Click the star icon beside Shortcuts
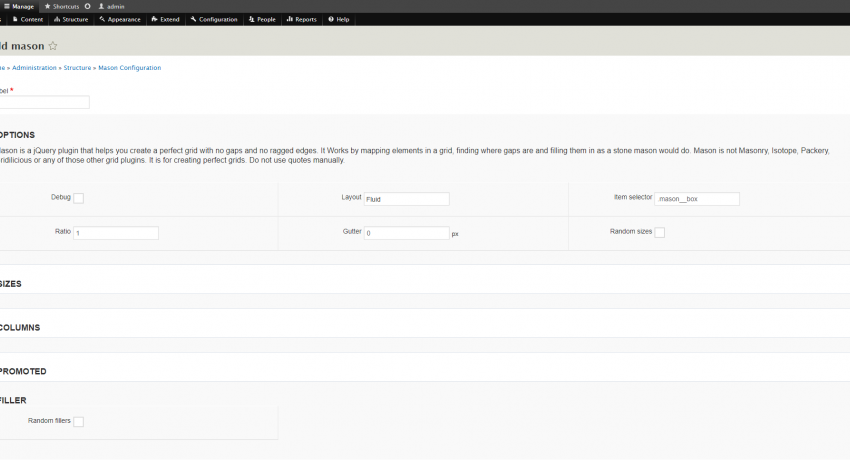This screenshot has width=850, height=460. (47, 7)
